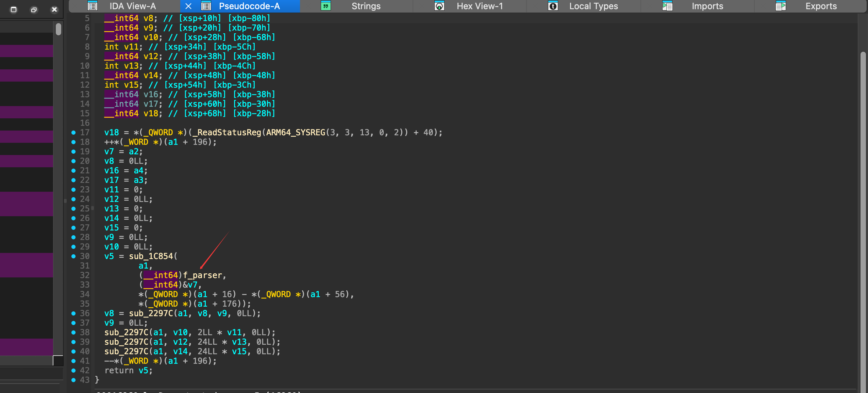Toggle the breakpoint dot on line 42
The height and width of the screenshot is (393, 868).
[x=73, y=371]
